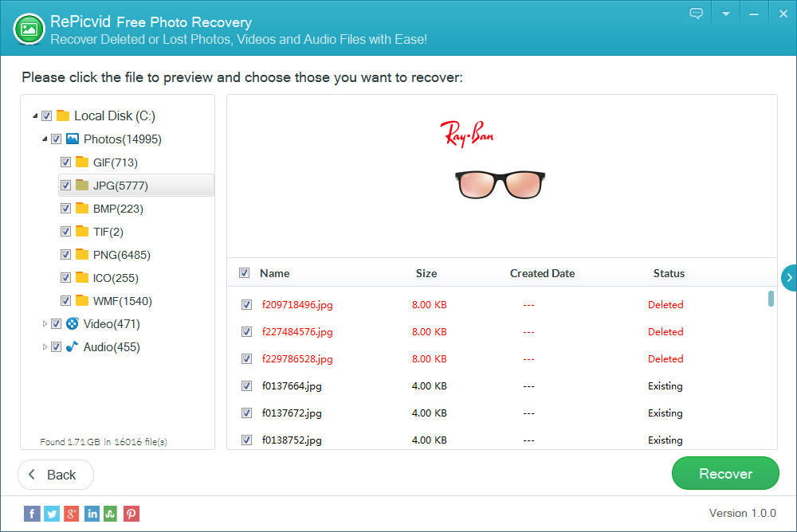
Task: Collapse the Photos(14995) tree node
Action: click(45, 139)
